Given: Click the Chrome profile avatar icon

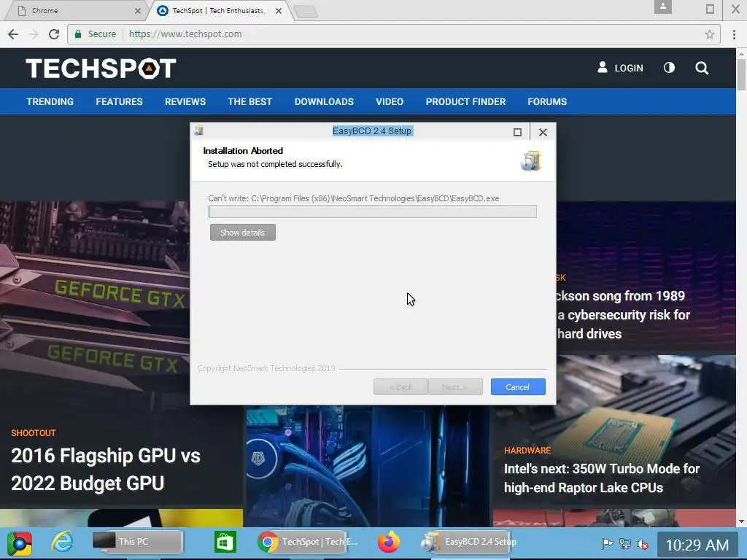Looking at the screenshot, I should [662, 7].
